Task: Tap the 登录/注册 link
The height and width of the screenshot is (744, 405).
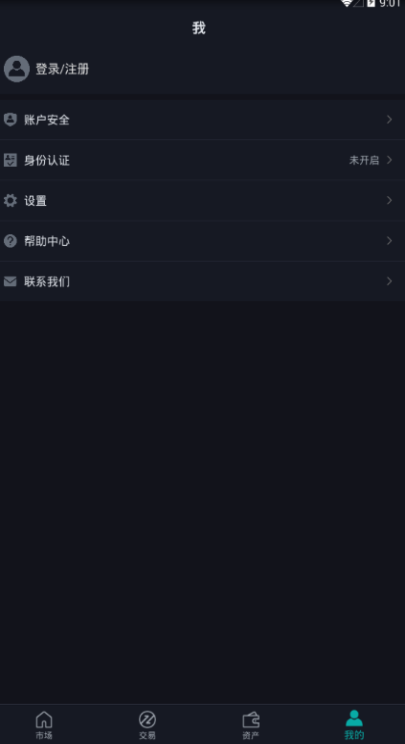Action: click(x=62, y=69)
